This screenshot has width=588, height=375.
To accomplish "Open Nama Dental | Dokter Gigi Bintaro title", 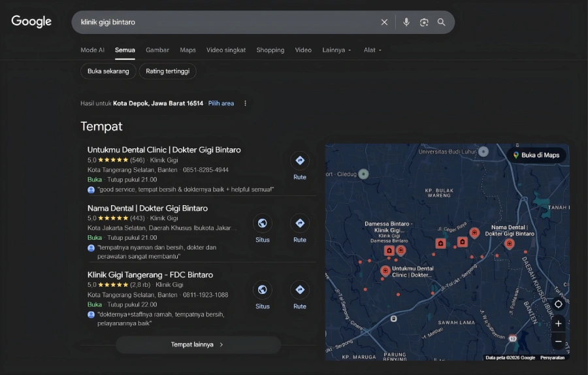I will [x=148, y=208].
